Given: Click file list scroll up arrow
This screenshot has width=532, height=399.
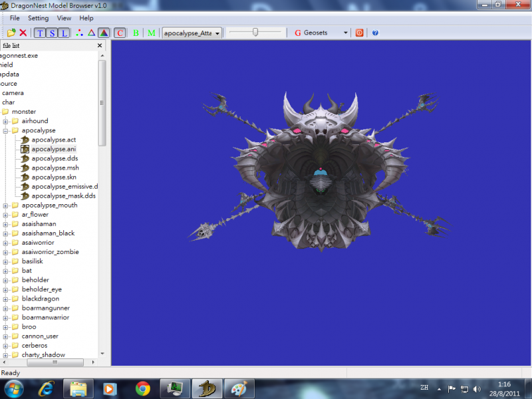Looking at the screenshot, I should pyautogui.click(x=102, y=56).
